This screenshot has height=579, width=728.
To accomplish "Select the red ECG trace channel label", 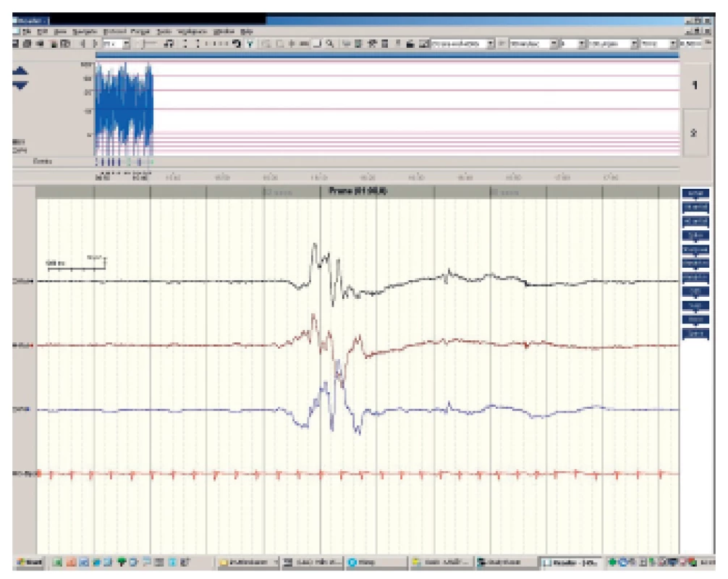I will click(25, 473).
